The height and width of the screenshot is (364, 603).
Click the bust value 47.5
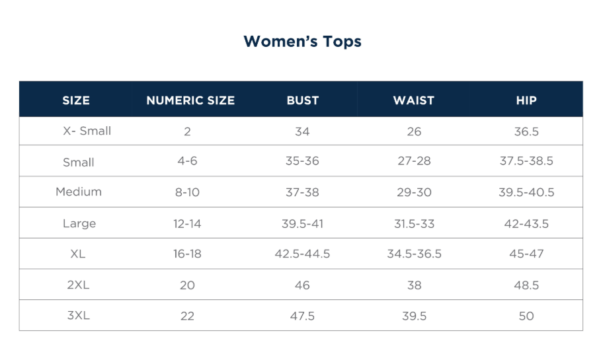pos(302,316)
